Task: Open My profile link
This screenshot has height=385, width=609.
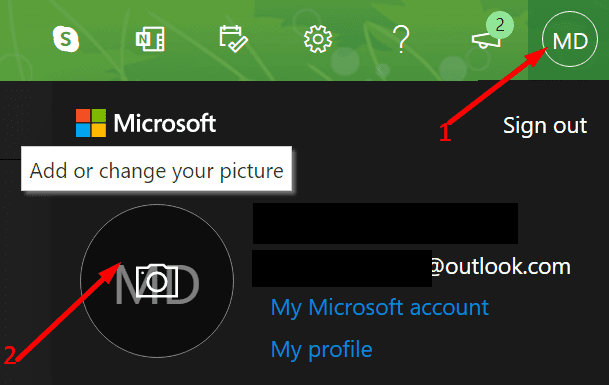Action: (322, 349)
